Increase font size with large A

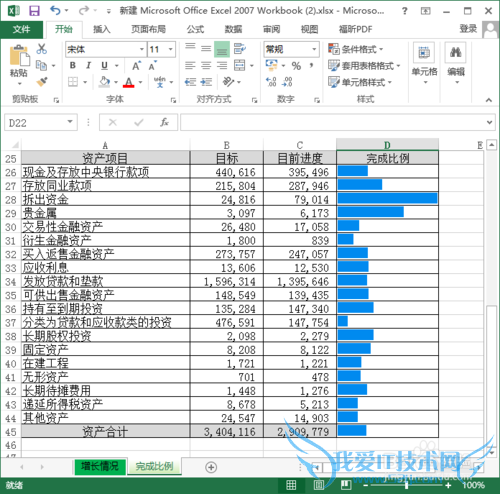(136, 66)
